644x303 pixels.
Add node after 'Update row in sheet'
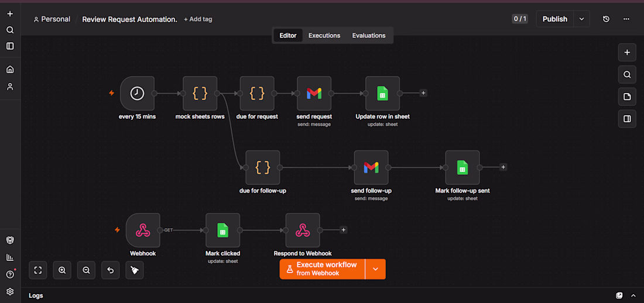click(423, 93)
